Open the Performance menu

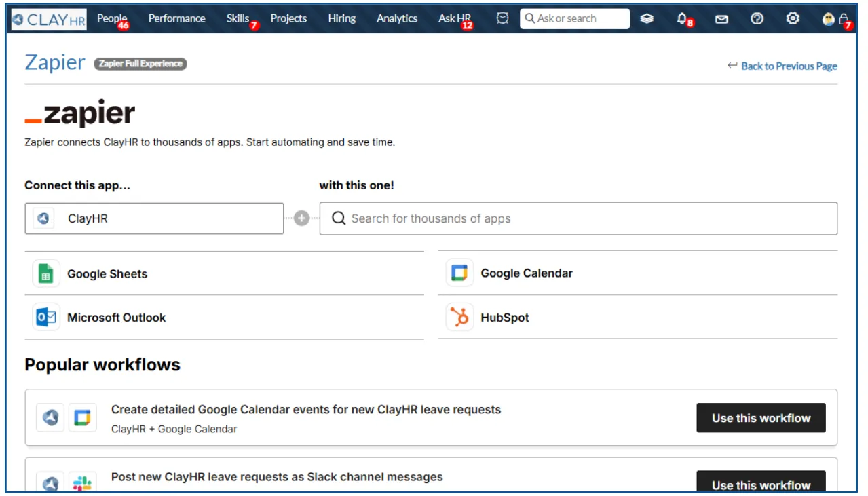coord(176,18)
